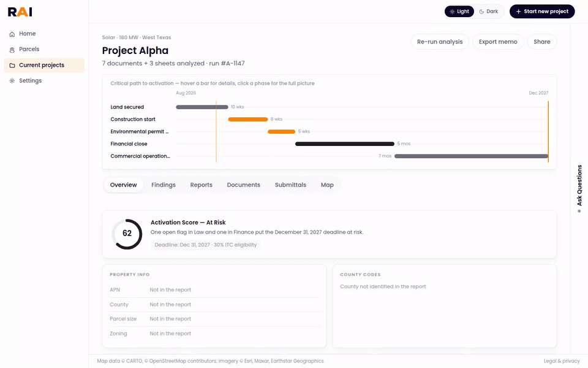Click the Parcel size row
The height and width of the screenshot is (368, 588).
coord(214,319)
